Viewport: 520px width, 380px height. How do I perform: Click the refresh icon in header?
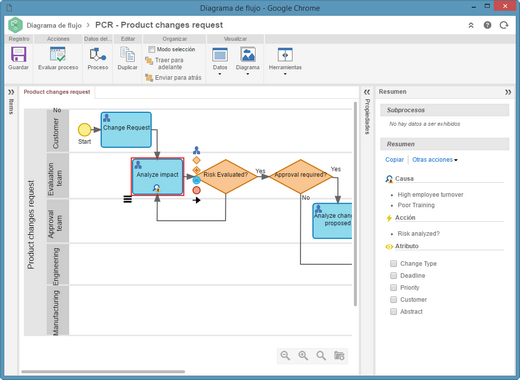click(504, 25)
